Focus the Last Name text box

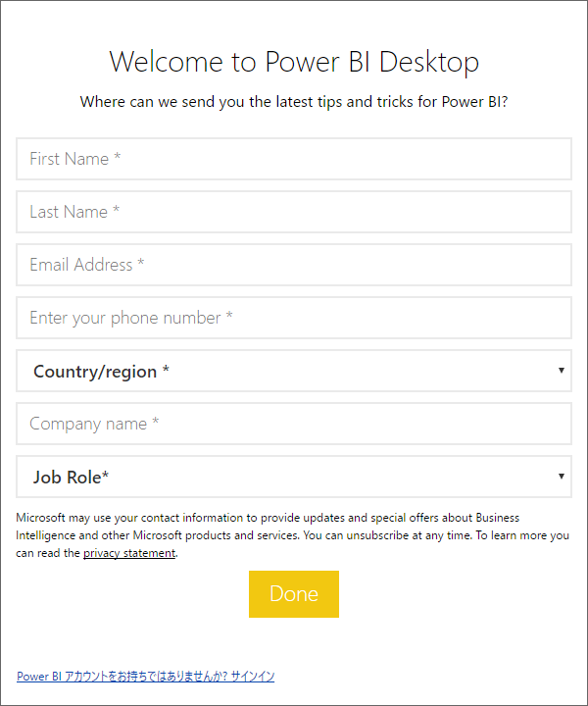(x=294, y=212)
